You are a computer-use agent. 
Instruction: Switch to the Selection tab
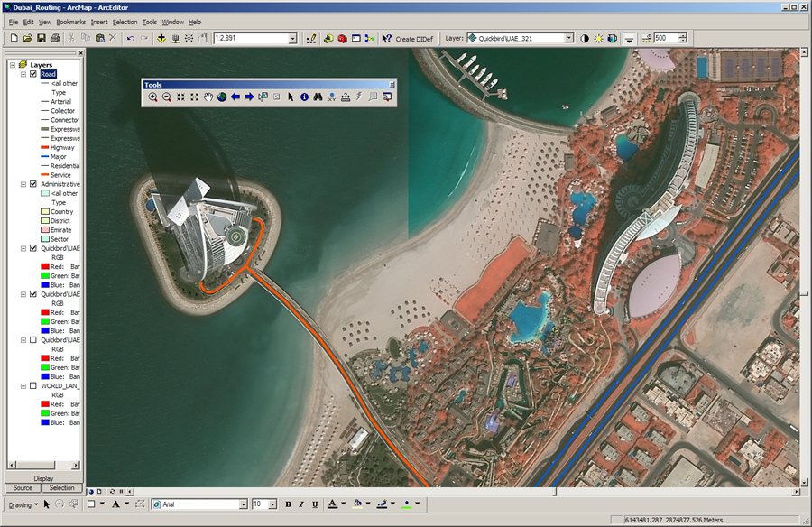click(61, 488)
